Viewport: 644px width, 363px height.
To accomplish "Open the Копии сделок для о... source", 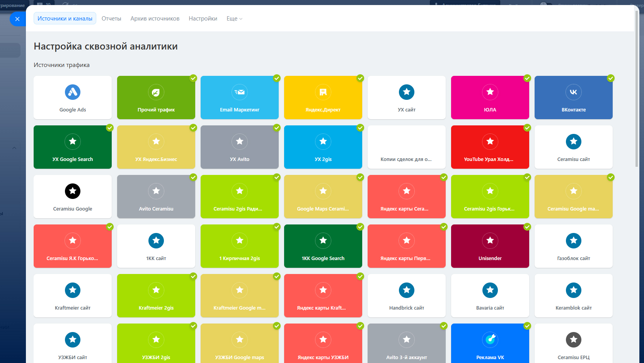I will (407, 147).
